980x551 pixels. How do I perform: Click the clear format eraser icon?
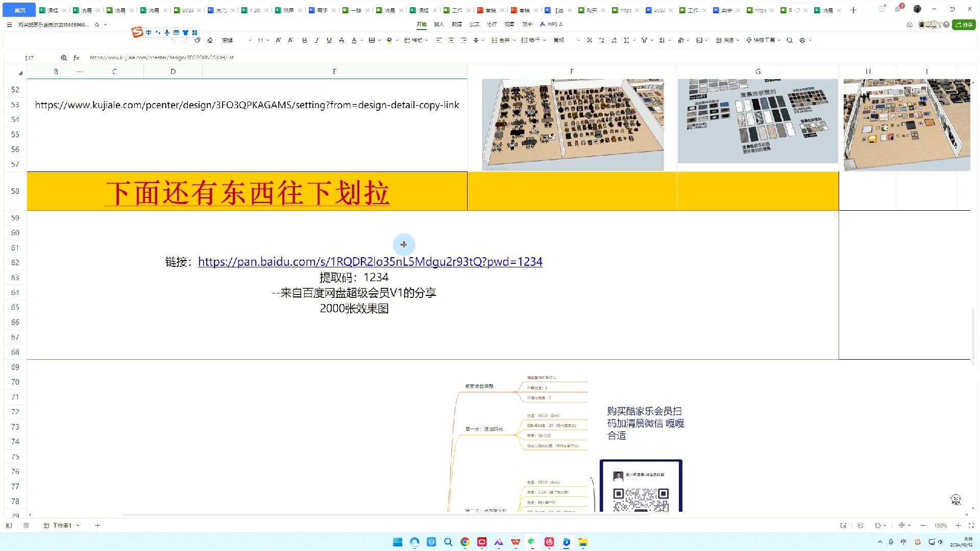click(210, 40)
